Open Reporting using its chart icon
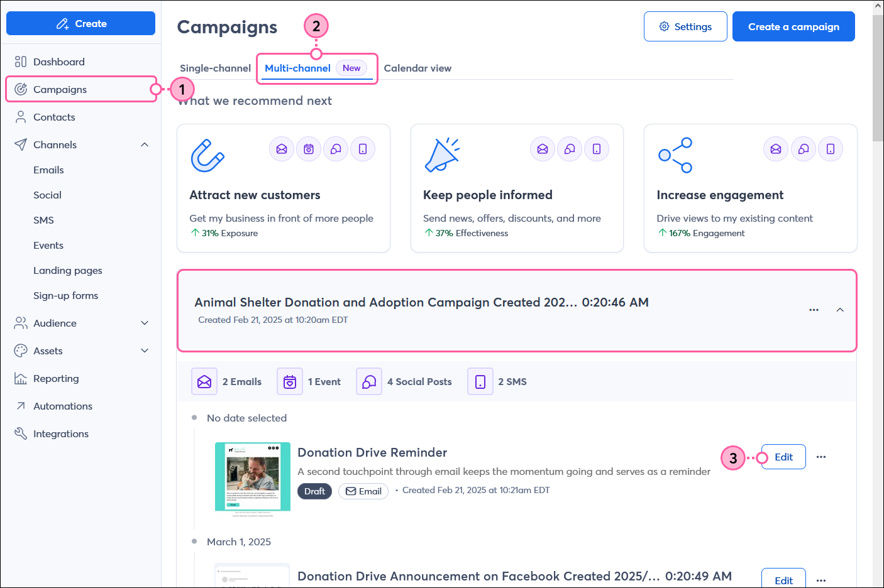 pos(19,378)
